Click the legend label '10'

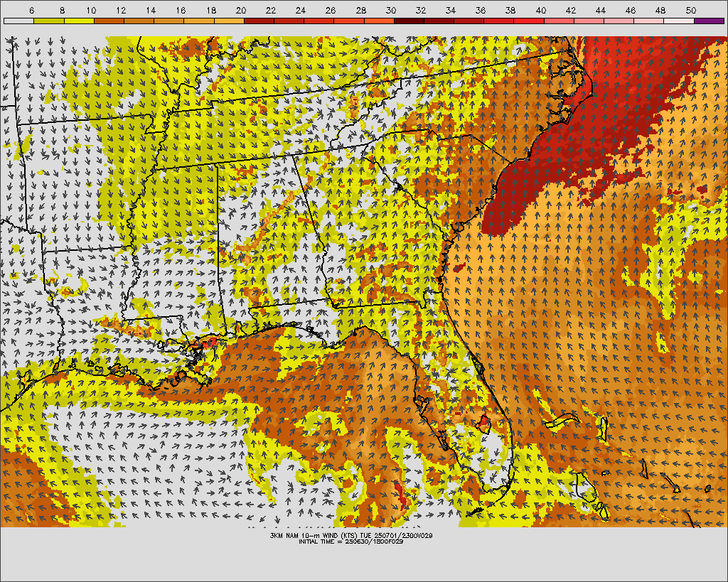point(91,10)
